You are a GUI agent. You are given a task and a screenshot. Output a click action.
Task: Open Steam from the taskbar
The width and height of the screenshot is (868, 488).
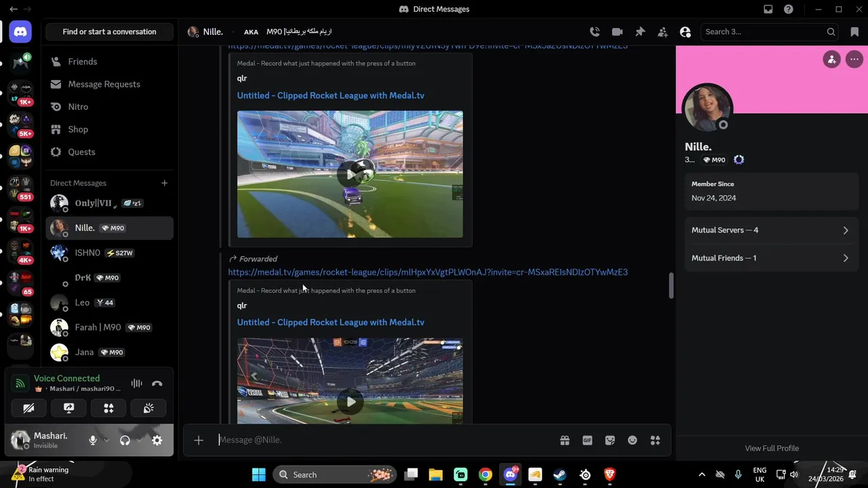(560, 474)
